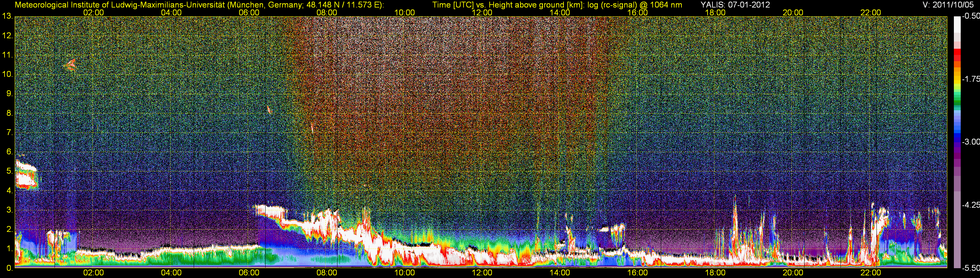
Task: Click the bottom axis time label "02:00"
Action: (x=93, y=273)
